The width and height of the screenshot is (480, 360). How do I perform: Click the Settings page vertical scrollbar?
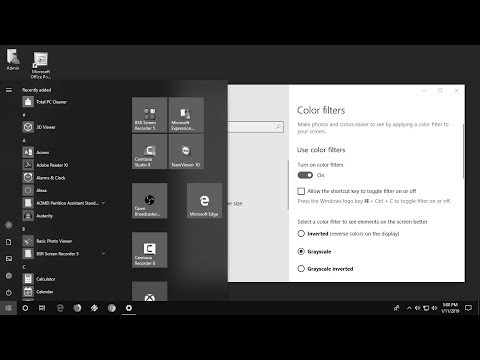point(463,151)
